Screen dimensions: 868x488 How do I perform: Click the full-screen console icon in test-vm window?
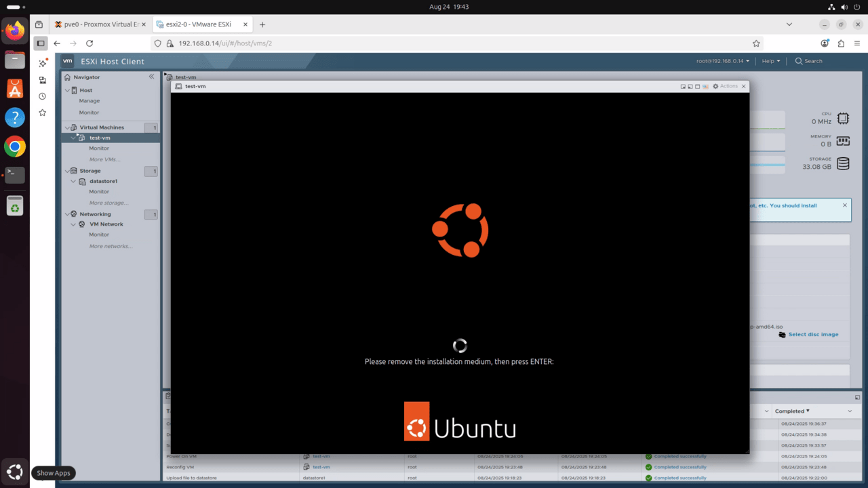click(698, 87)
